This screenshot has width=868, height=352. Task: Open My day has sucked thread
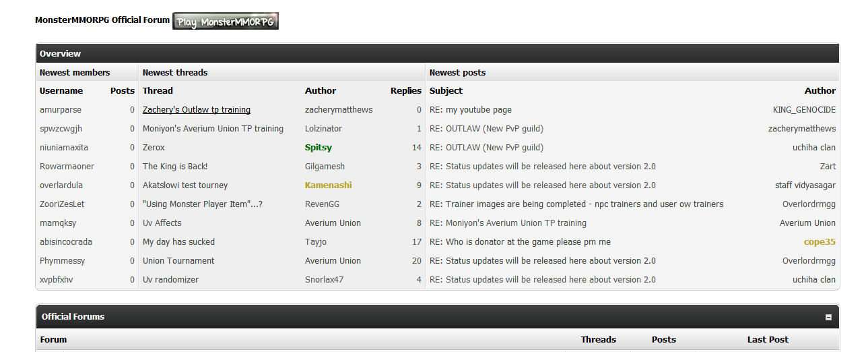pyautogui.click(x=178, y=242)
